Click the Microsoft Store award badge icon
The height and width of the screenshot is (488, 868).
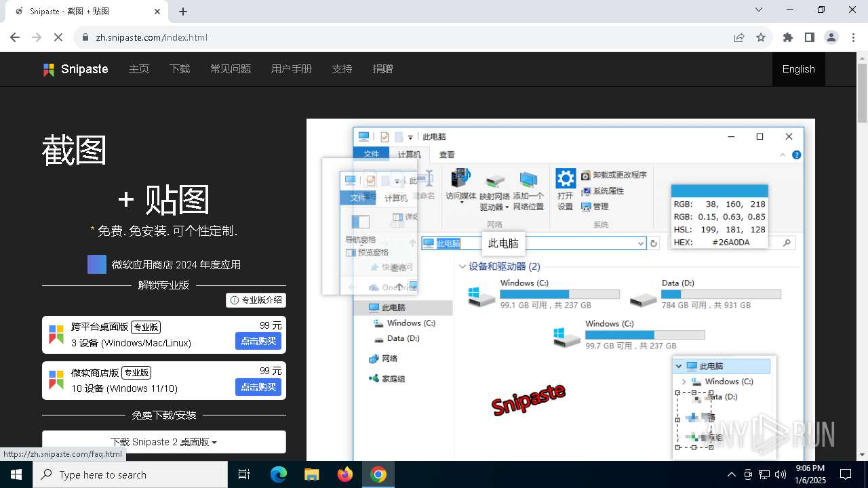click(x=97, y=264)
